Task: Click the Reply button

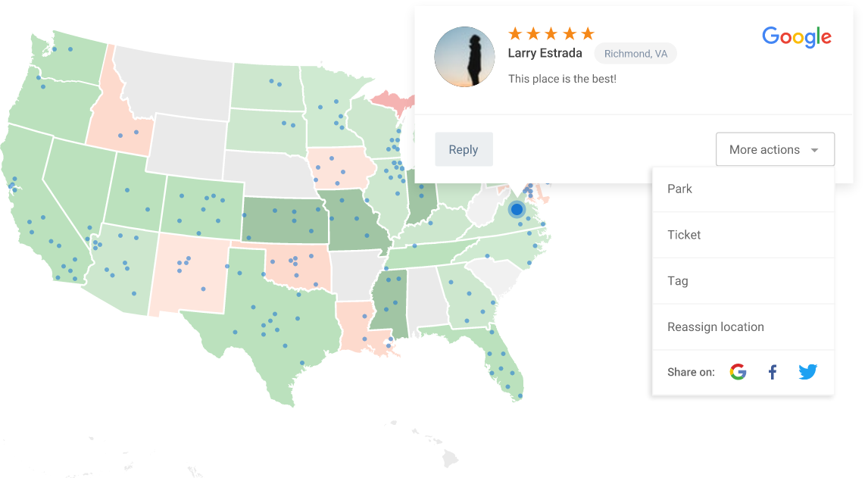Action: (x=464, y=149)
